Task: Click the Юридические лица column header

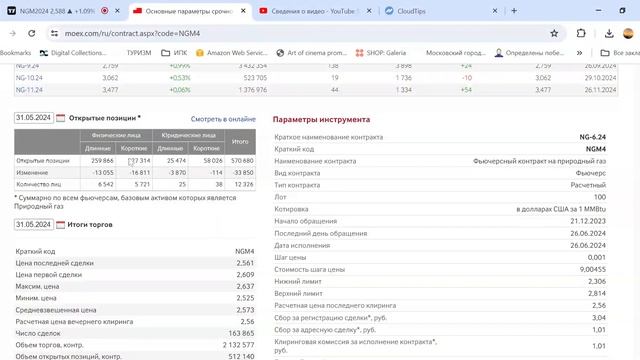Action: [189, 135]
